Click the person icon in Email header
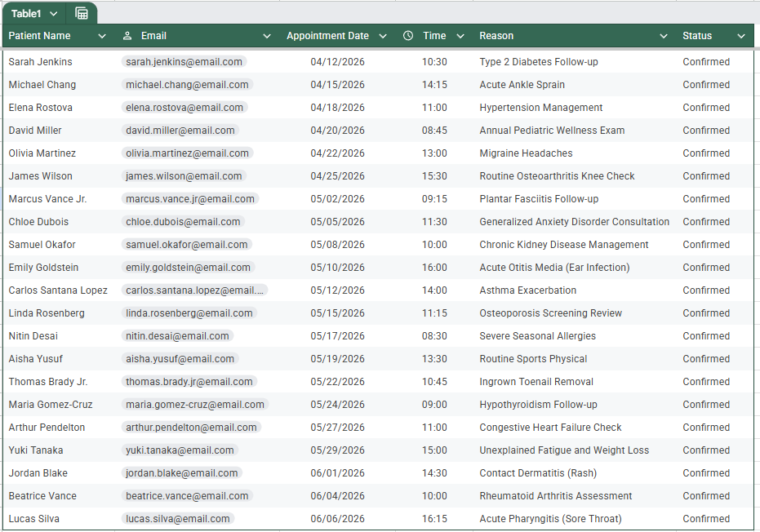 click(x=127, y=36)
